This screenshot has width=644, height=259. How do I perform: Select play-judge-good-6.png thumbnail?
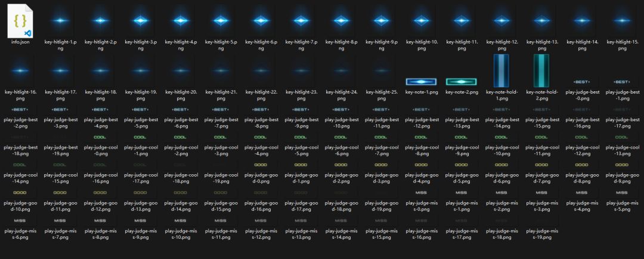pos(502,165)
